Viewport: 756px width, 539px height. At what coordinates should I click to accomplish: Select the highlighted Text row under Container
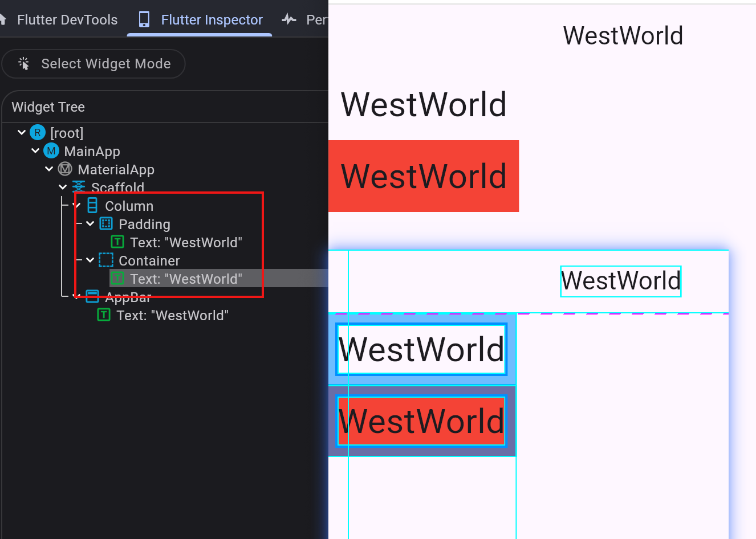tap(186, 279)
